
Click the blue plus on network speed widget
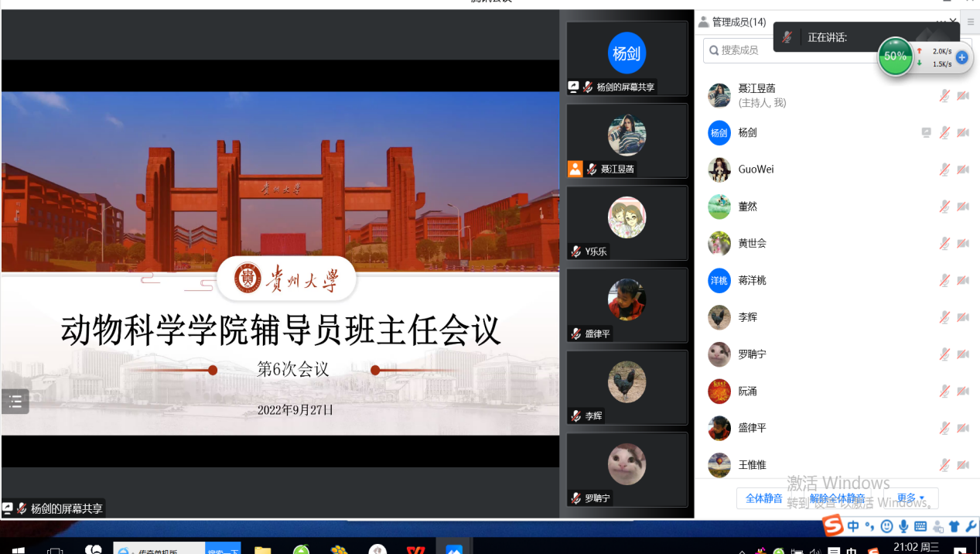[x=961, y=57]
